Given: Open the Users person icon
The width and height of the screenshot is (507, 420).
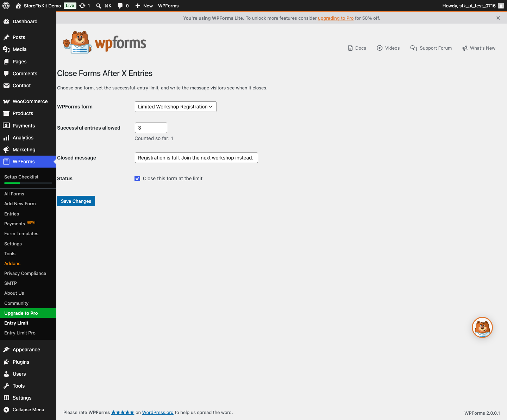Looking at the screenshot, I should pyautogui.click(x=6, y=374).
